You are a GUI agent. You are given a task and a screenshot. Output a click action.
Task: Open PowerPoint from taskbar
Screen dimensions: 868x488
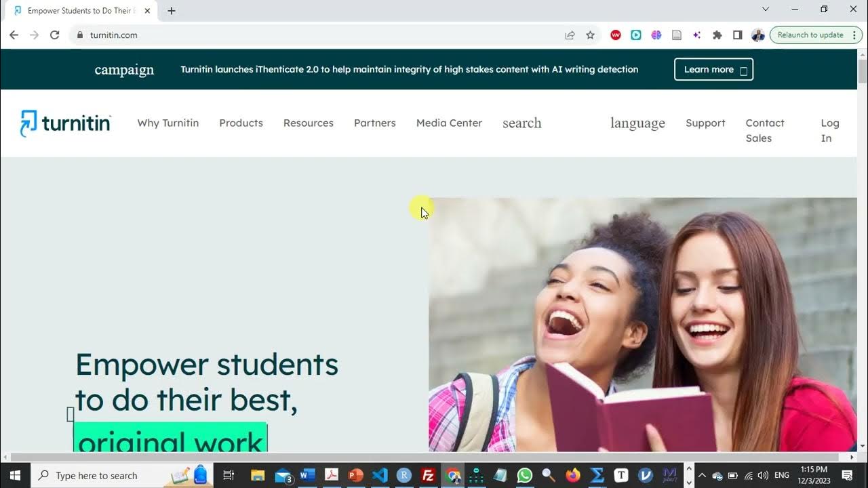[355, 475]
